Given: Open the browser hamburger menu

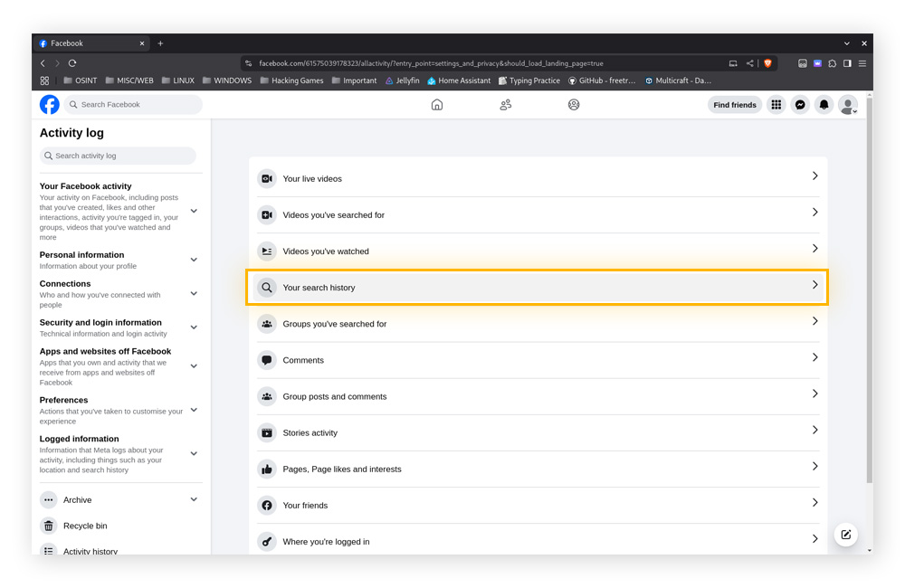Looking at the screenshot, I should coord(862,63).
